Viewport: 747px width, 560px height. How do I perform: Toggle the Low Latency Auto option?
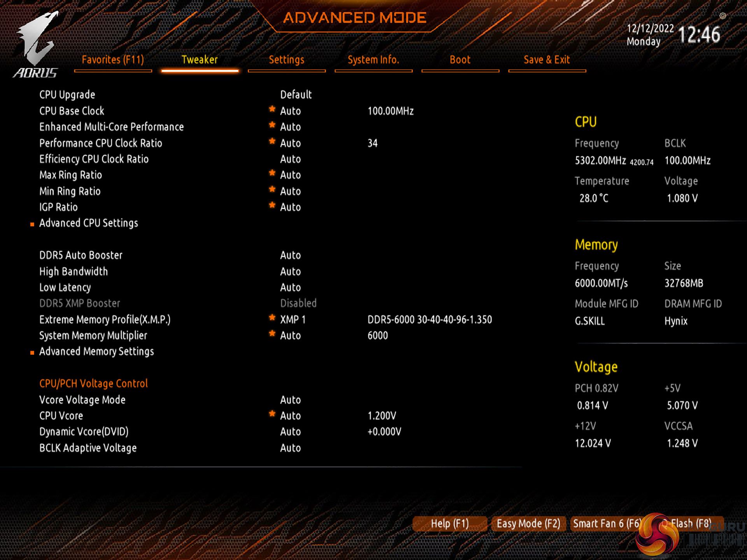pos(290,287)
